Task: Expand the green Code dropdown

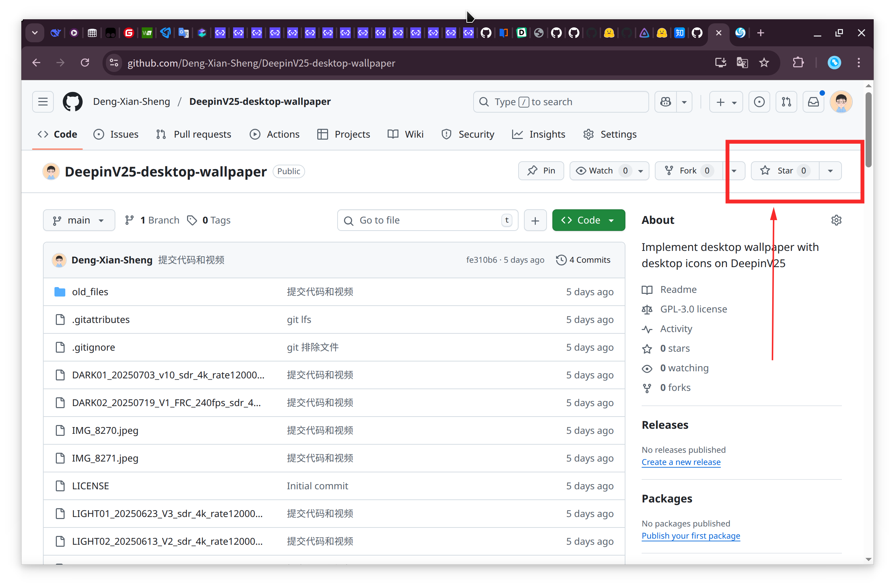Action: (589, 220)
